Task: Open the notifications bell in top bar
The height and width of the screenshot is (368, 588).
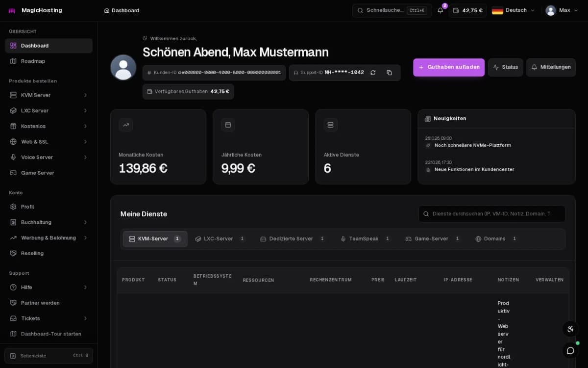Action: pyautogui.click(x=441, y=10)
